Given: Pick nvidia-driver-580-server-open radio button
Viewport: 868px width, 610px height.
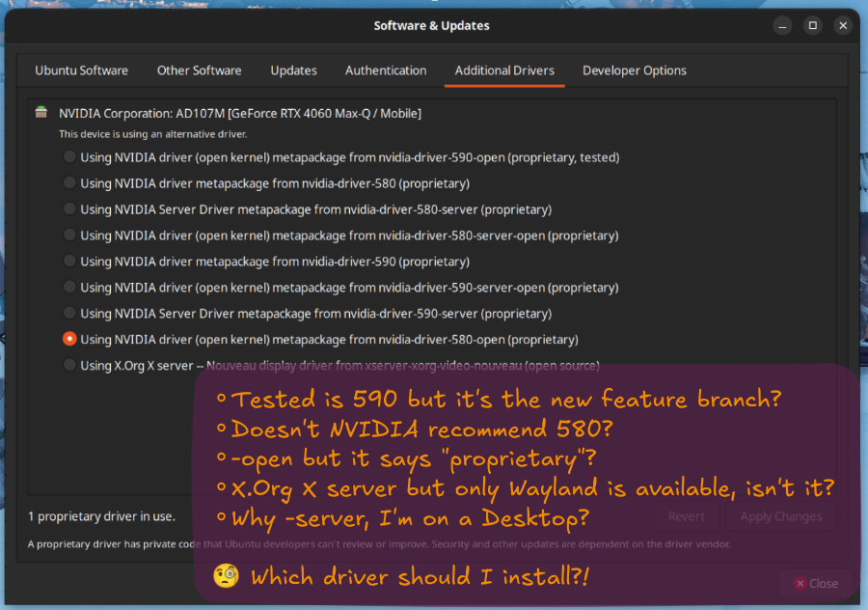Looking at the screenshot, I should (69, 235).
